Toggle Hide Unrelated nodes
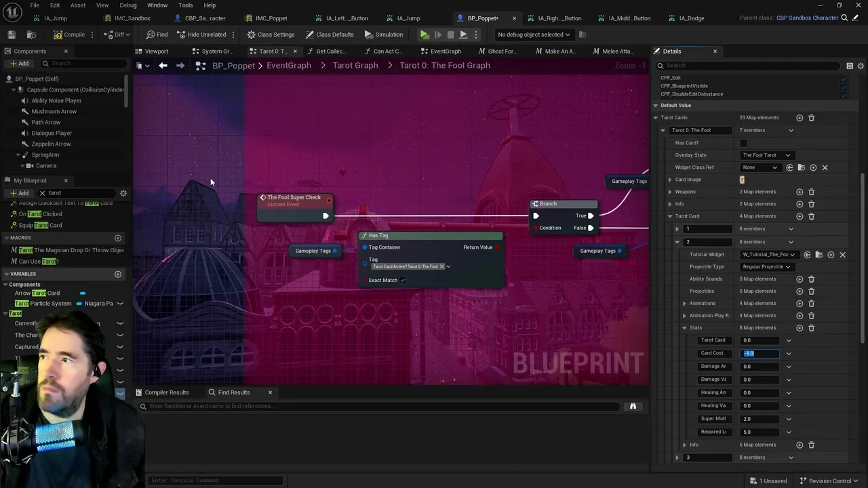This screenshot has height=488, width=868. [x=201, y=35]
